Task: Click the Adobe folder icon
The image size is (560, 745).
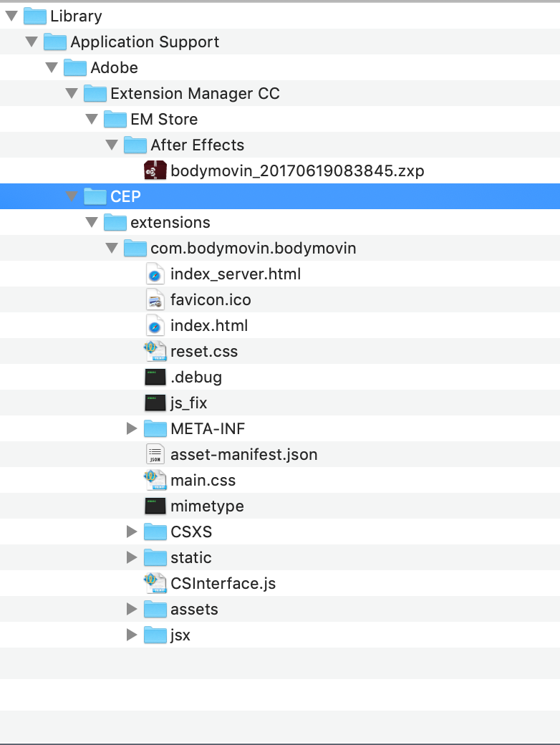Action: [x=74, y=67]
